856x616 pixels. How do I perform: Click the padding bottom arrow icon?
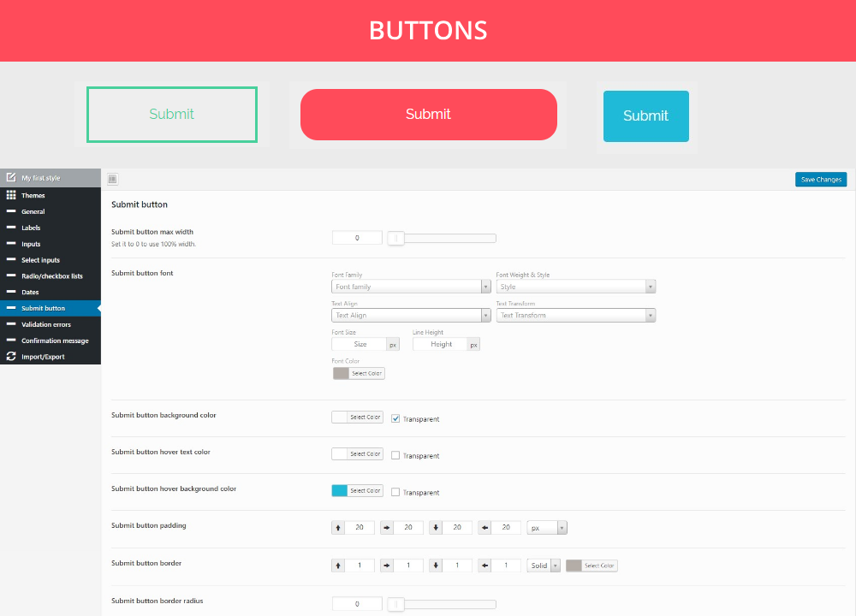[x=436, y=528]
